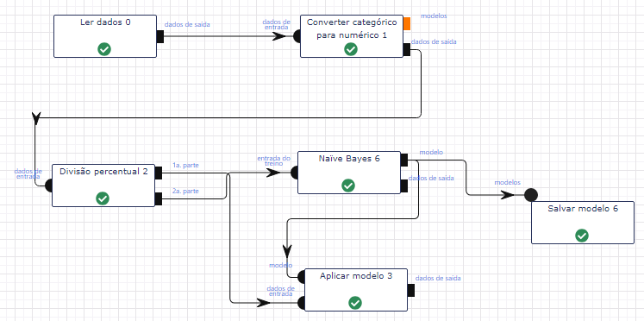
Task: Click 'modelo' label above Aplicar modelo input
Action: point(280,265)
